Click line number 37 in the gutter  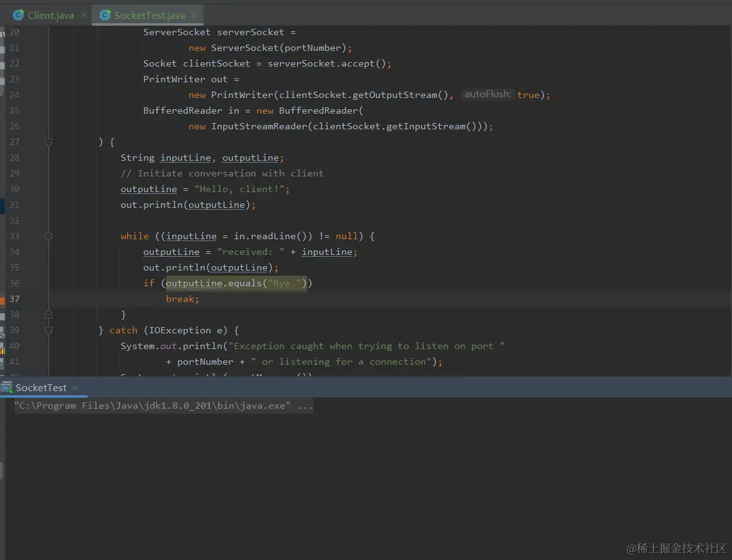pos(14,299)
